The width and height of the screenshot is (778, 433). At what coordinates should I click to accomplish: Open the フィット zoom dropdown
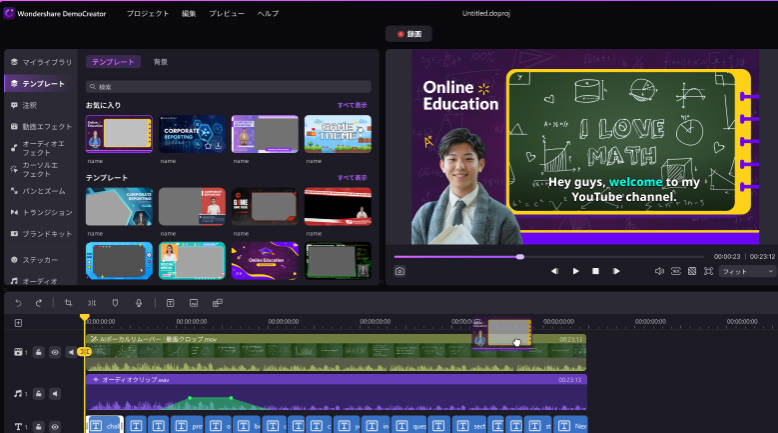click(746, 271)
